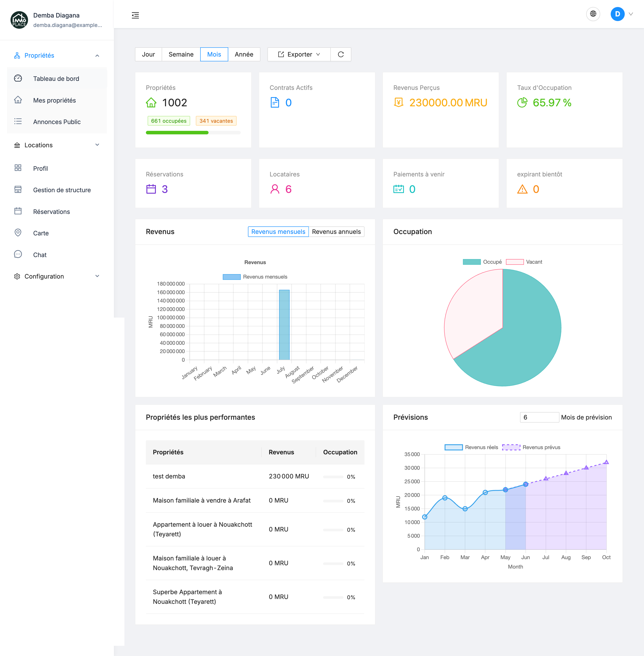Collapse the sidebar with the menu-fold icon

click(135, 15)
